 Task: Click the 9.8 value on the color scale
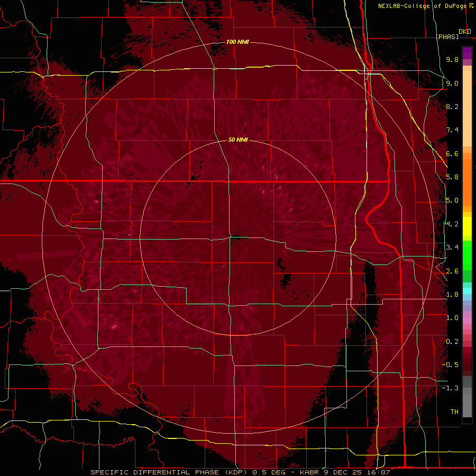[x=452, y=59]
